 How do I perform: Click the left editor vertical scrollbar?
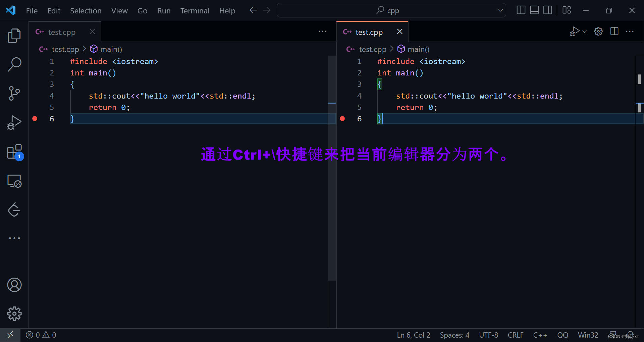click(332, 168)
